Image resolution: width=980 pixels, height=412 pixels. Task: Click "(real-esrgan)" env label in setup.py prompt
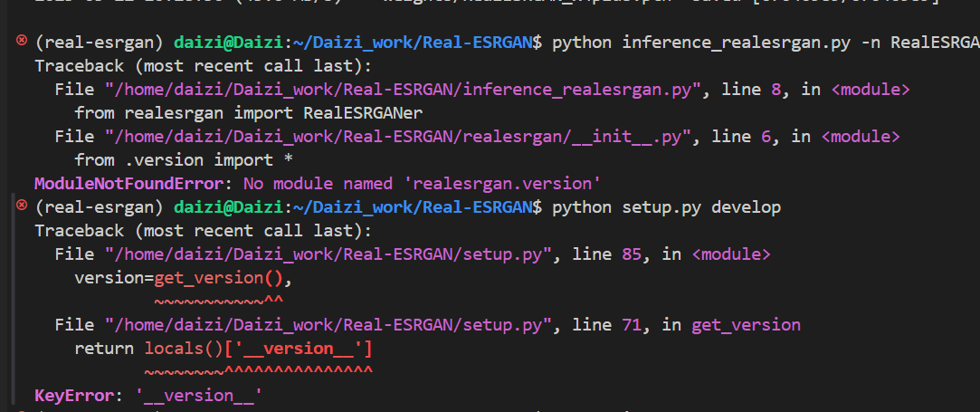coord(100,207)
